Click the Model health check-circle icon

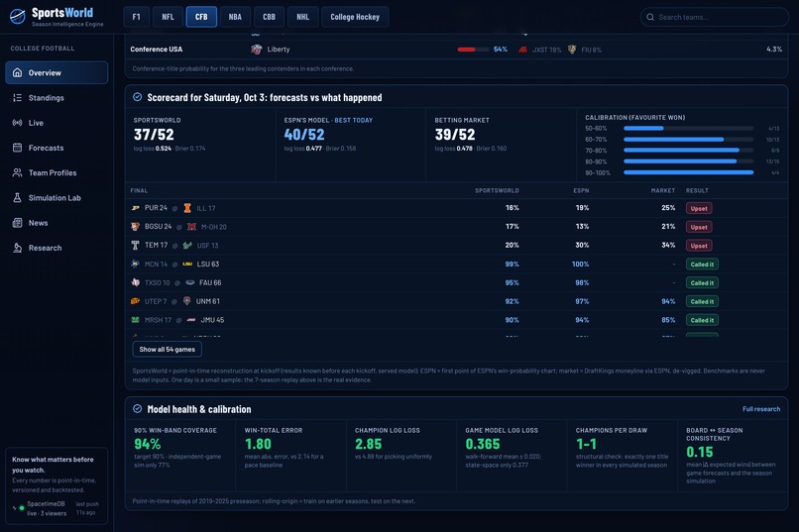137,408
